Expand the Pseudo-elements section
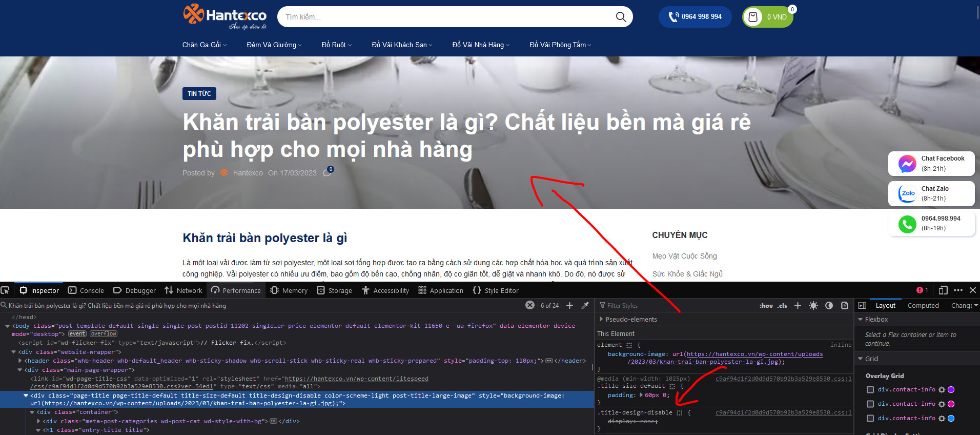 601,319
